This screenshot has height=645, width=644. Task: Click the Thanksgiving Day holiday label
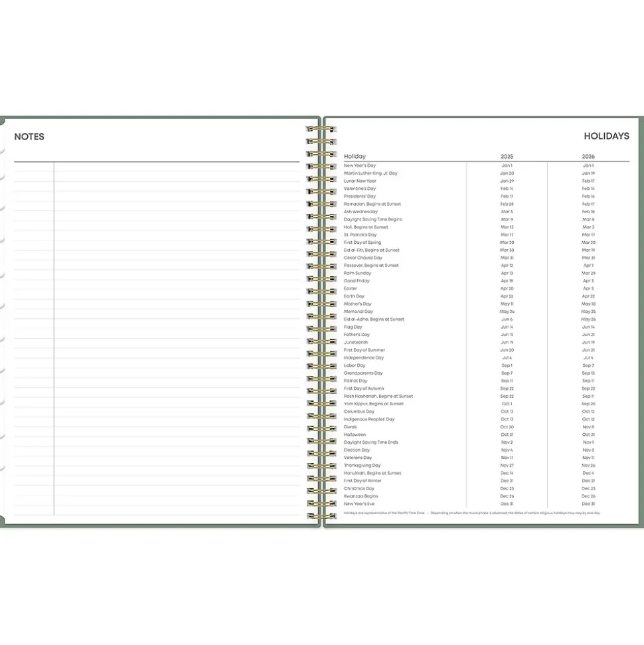click(362, 466)
